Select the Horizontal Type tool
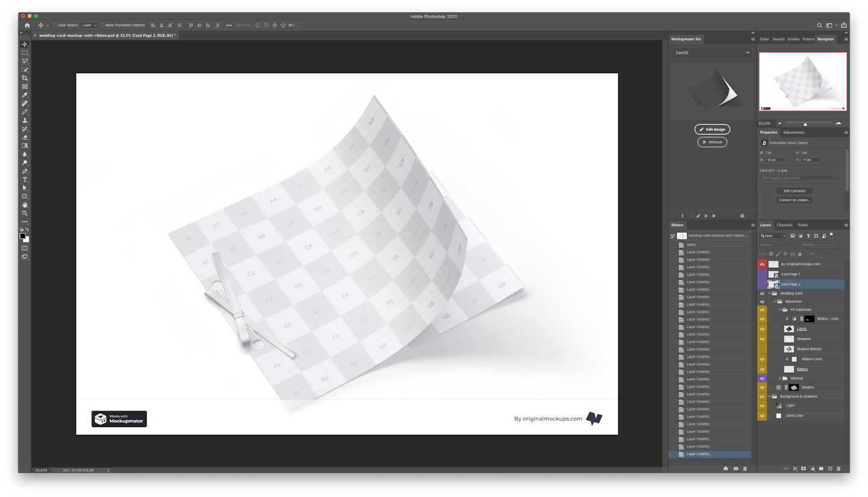Viewport: 868px width, 497px height. click(x=25, y=180)
